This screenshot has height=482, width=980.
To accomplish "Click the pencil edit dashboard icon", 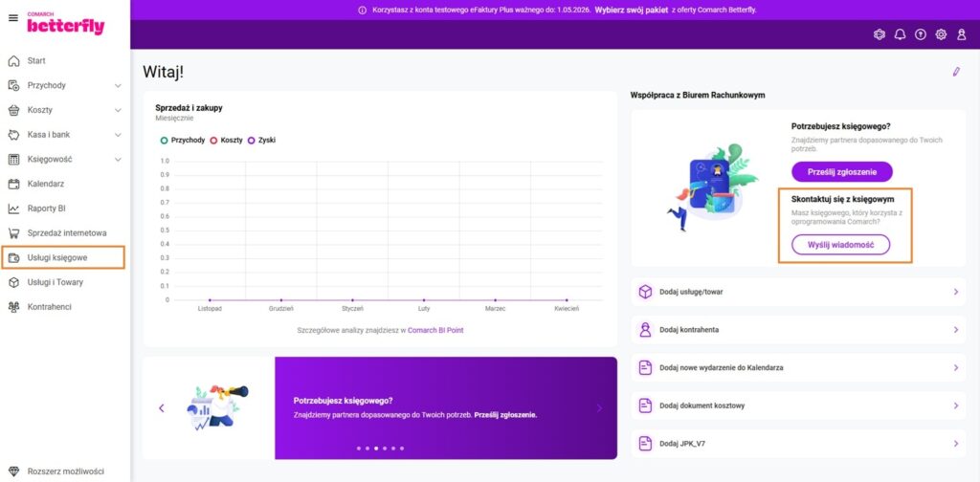I will pyautogui.click(x=955, y=72).
